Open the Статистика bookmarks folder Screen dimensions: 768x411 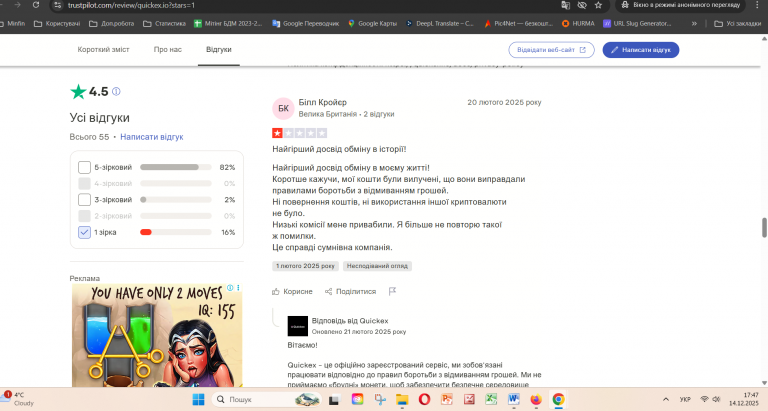(165, 23)
